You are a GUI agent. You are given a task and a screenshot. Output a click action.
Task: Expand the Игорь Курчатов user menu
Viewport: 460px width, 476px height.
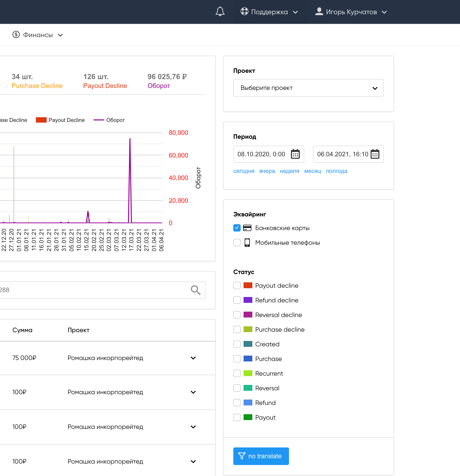coord(351,12)
